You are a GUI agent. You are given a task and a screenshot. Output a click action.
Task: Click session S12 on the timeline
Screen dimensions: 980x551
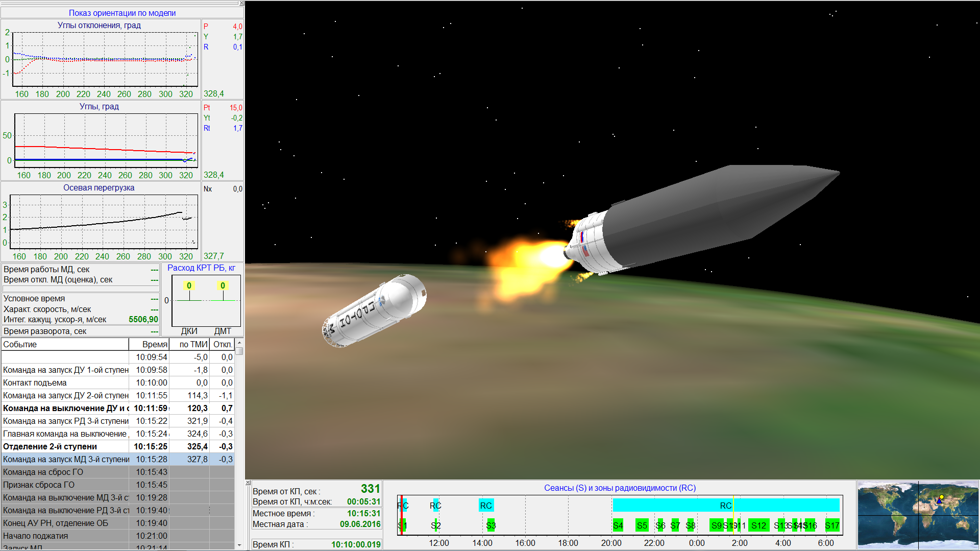(758, 525)
